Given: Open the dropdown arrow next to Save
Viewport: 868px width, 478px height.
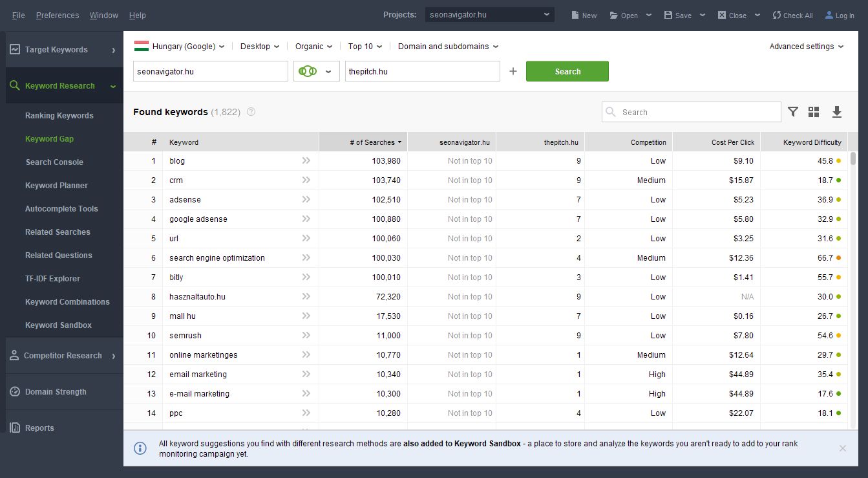Looking at the screenshot, I should [x=703, y=15].
